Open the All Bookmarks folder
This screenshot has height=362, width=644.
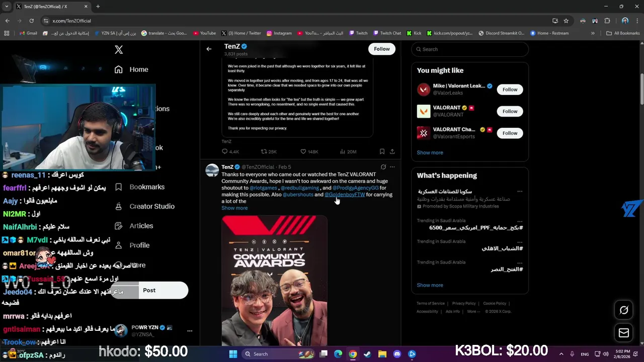pyautogui.click(x=623, y=33)
